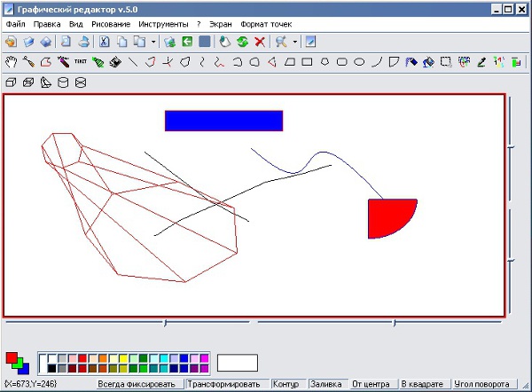Pick the cyan color swatch in the palette
Image resolution: width=532 pixels, height=392 pixels.
[164, 358]
